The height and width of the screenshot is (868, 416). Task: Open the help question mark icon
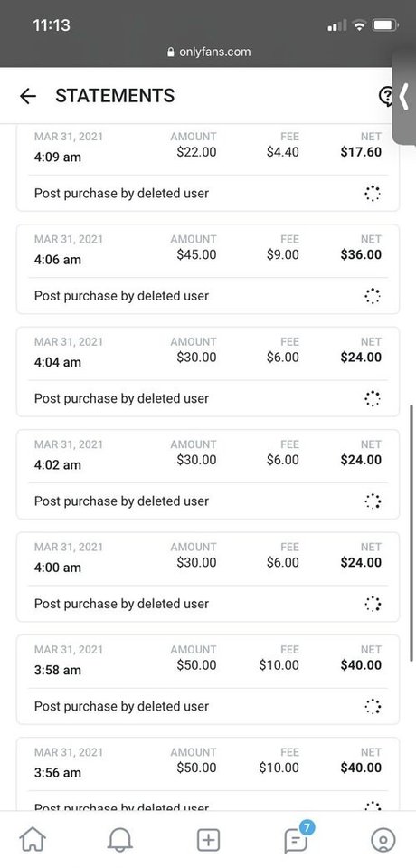pyautogui.click(x=385, y=96)
